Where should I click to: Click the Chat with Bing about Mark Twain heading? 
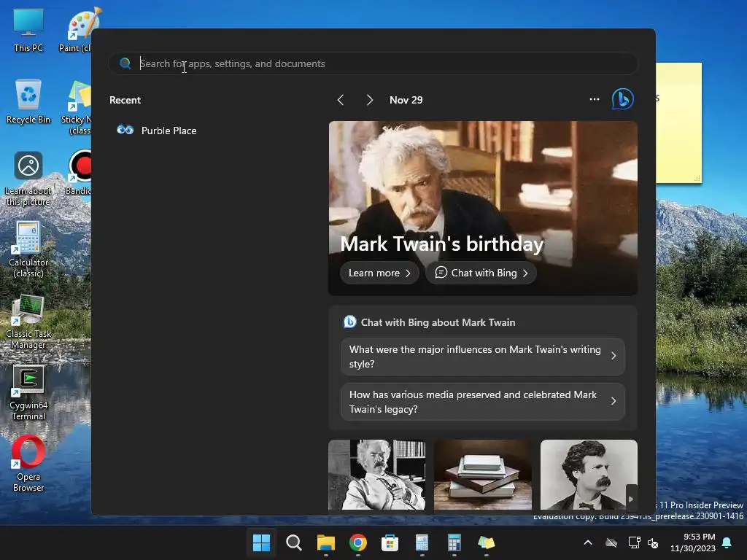click(438, 322)
